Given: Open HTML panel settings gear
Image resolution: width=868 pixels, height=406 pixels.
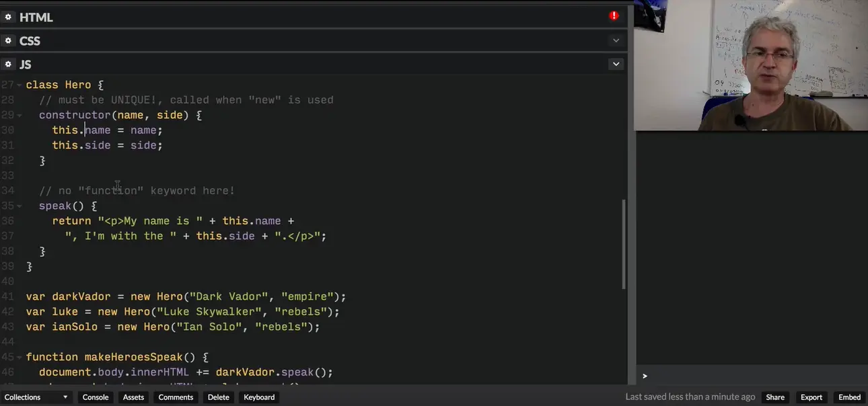Looking at the screenshot, I should coord(8,17).
